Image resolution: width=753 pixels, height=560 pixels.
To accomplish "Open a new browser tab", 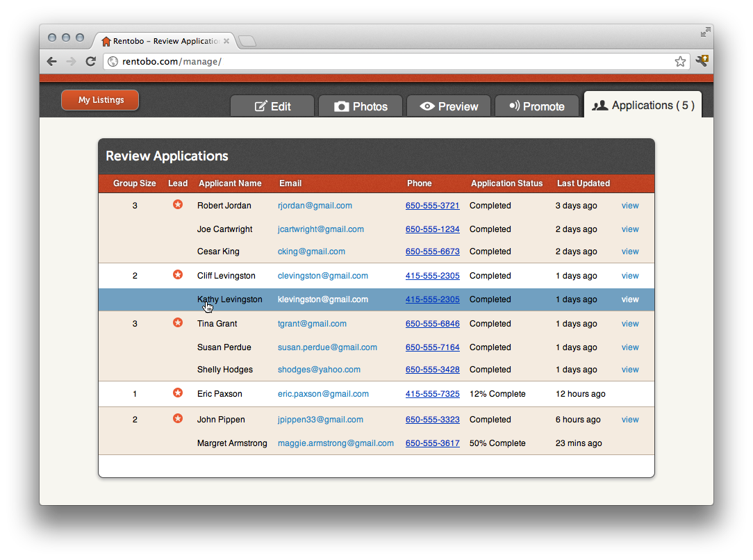I will 247,41.
